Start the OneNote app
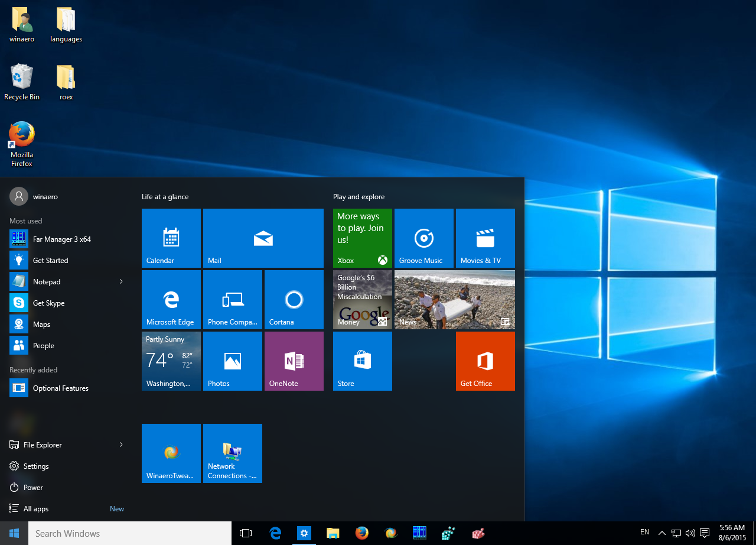Screen dimensions: 756x545 tap(294, 361)
